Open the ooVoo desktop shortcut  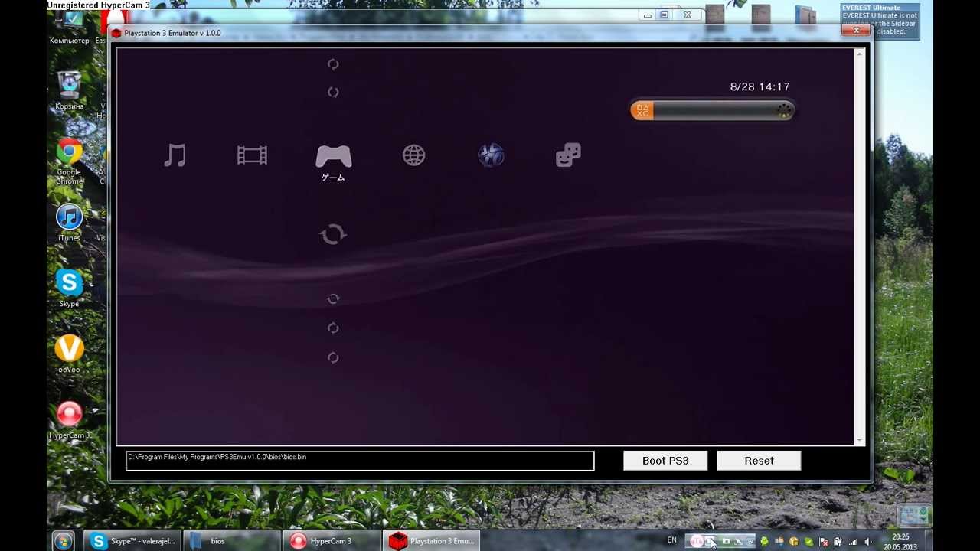[x=69, y=354]
